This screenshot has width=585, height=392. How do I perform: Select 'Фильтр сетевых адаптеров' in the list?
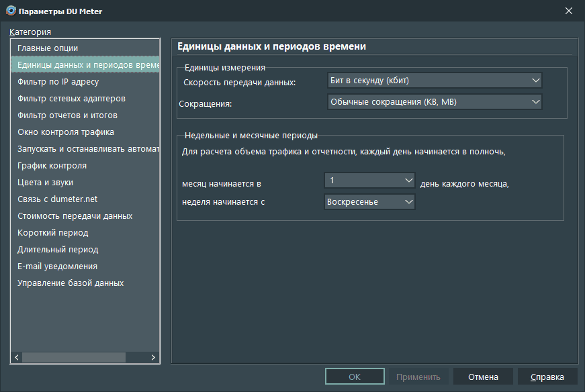coord(71,99)
